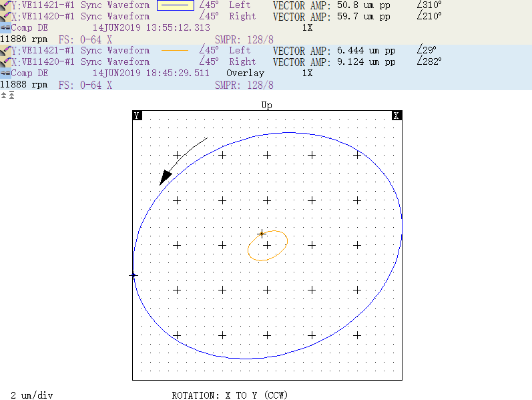Click probe icon of overlay Y:VE11421-#1 row

coord(5,50)
